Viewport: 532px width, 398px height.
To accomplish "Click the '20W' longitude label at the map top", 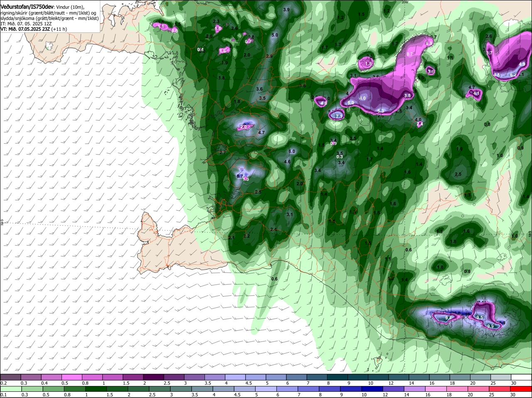I will [405, 2].
